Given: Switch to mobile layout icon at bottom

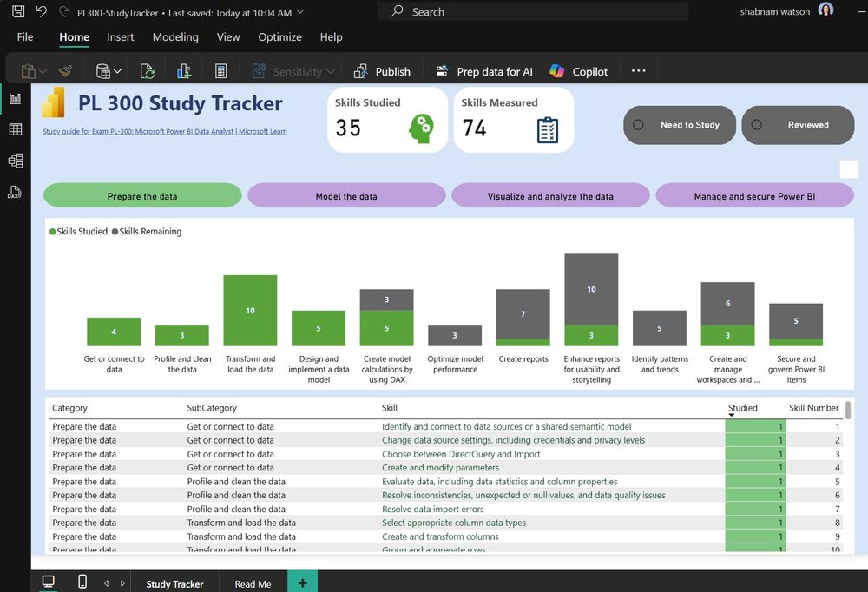Looking at the screenshot, I should pyautogui.click(x=82, y=582).
